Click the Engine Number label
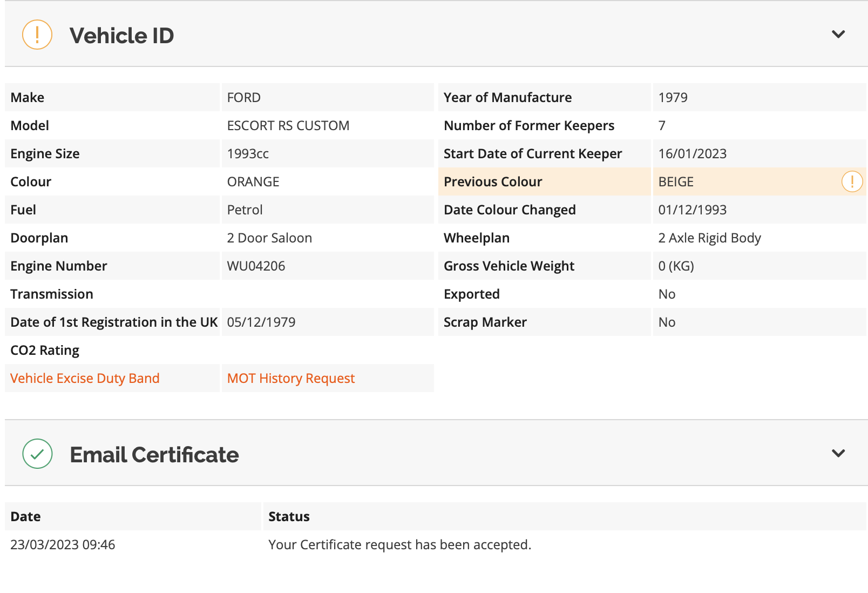 [59, 266]
